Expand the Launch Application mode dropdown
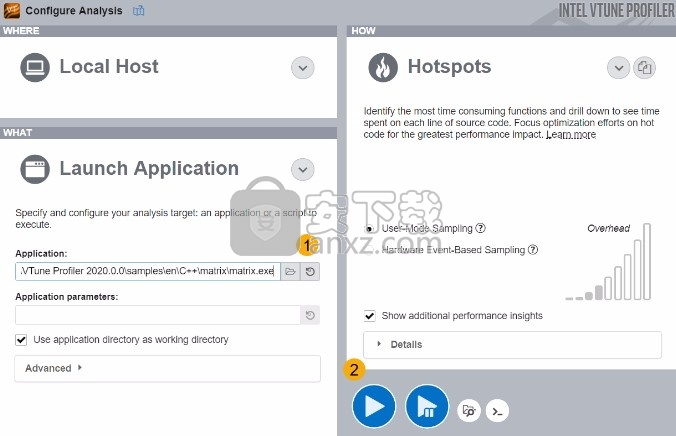Screen dimensions: 676x436 pos(303,169)
